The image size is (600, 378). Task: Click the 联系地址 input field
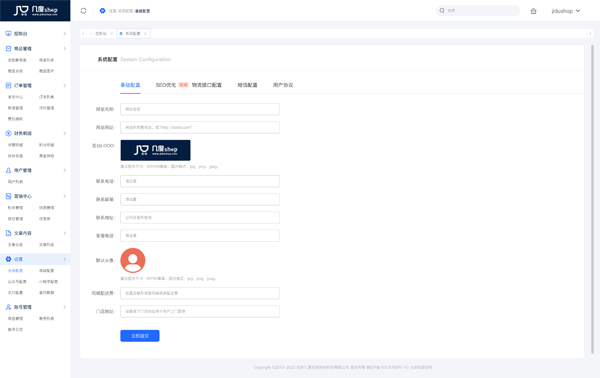(200, 217)
